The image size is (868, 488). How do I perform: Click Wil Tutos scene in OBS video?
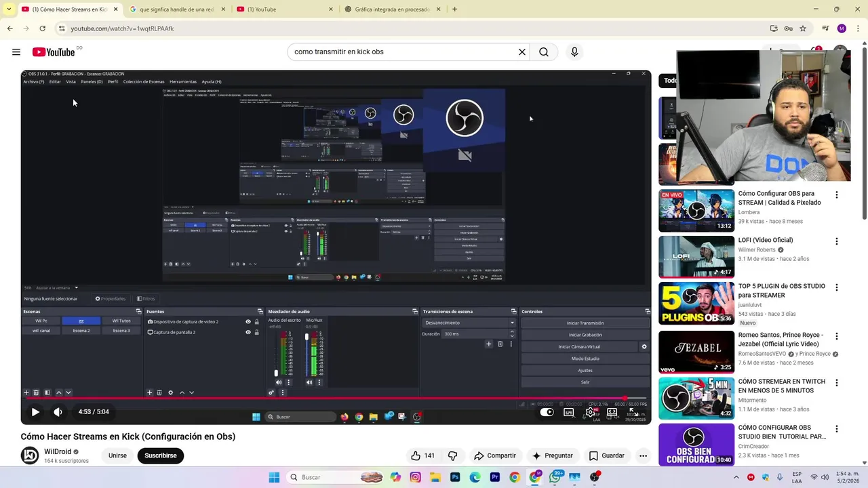[x=121, y=321]
